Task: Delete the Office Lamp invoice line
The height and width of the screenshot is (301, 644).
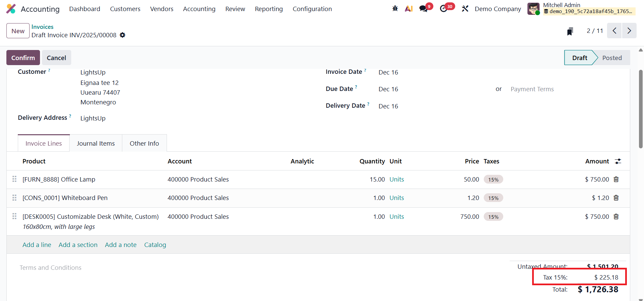Action: pyautogui.click(x=616, y=180)
